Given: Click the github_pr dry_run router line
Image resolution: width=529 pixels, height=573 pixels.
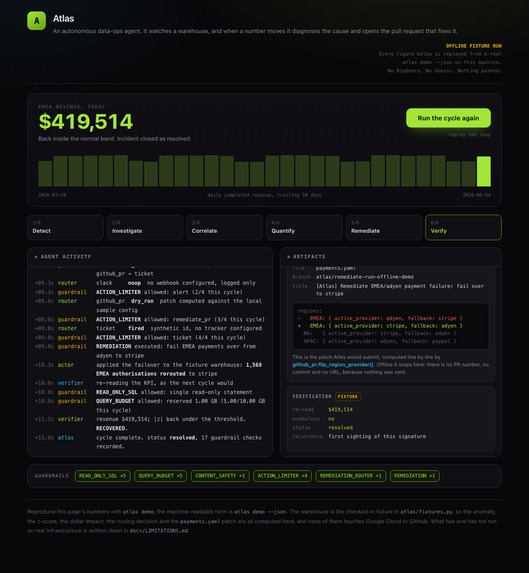Looking at the screenshot, I should (150, 306).
